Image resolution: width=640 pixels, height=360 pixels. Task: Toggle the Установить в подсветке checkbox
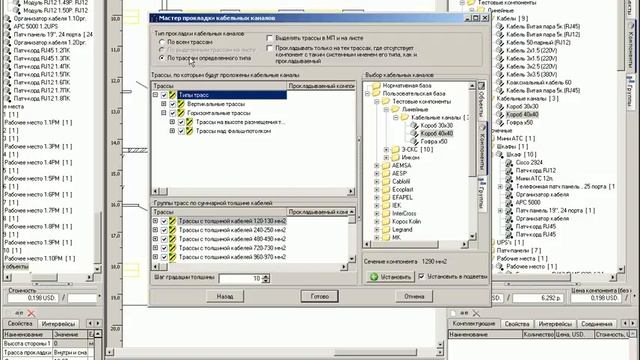coord(422,276)
